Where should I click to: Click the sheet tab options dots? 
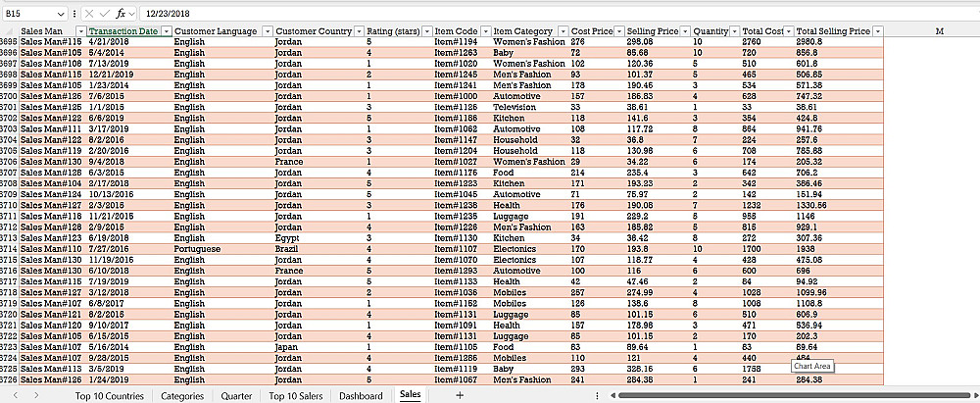597,395
